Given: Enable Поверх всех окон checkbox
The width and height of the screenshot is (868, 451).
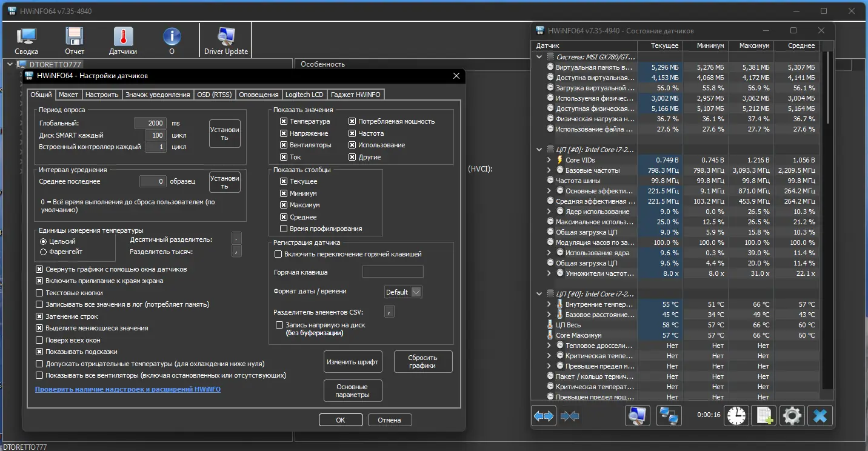Looking at the screenshot, I should 39,340.
